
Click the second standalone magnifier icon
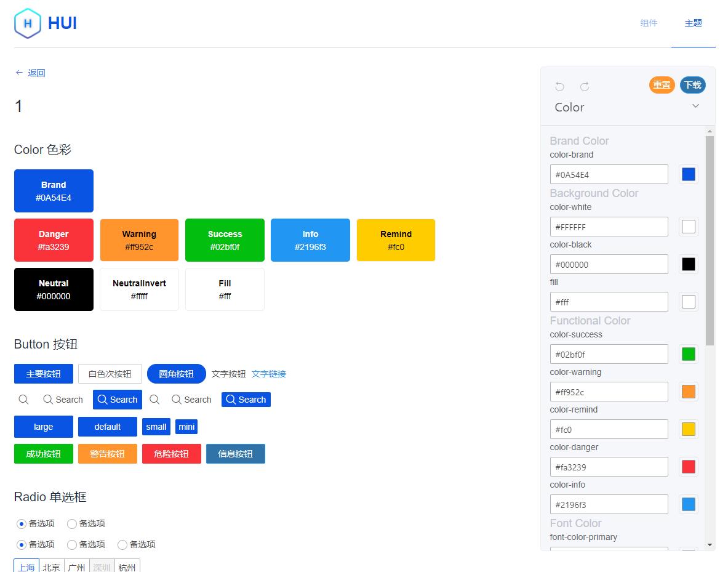[x=154, y=400]
